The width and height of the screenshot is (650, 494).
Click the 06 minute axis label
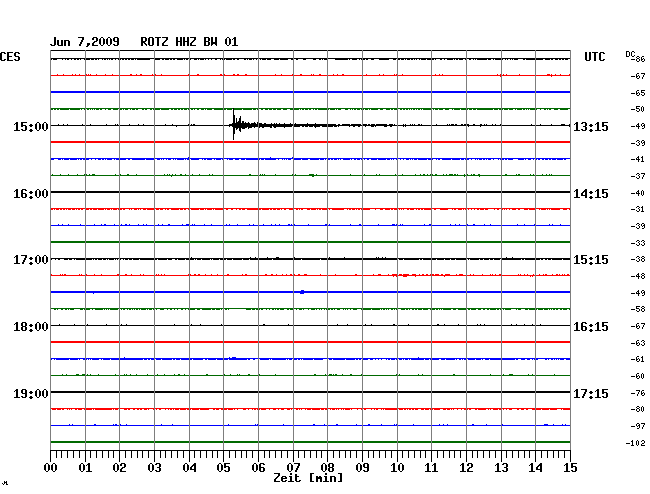tap(258, 468)
